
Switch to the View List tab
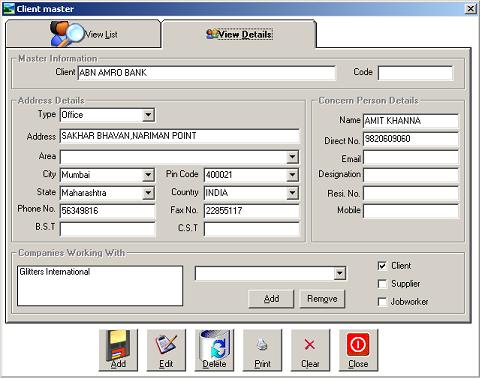click(x=83, y=34)
